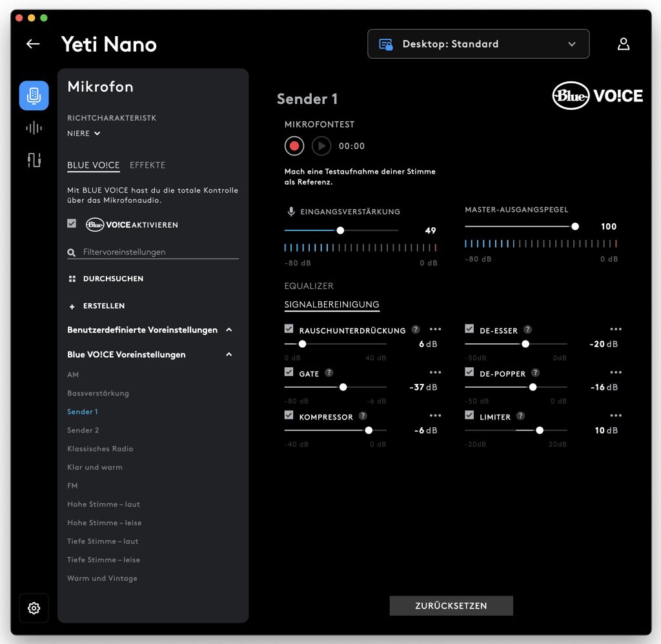The width and height of the screenshot is (661, 644).
Task: Switch to the Equalizer tab
Action: (x=309, y=286)
